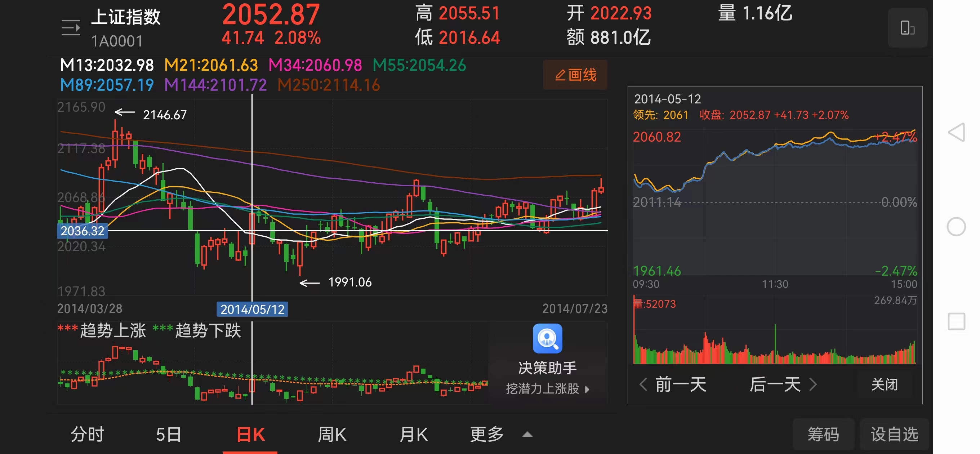Activate the 画线 drawing tool
Screen dimensions: 980x454
575,75
